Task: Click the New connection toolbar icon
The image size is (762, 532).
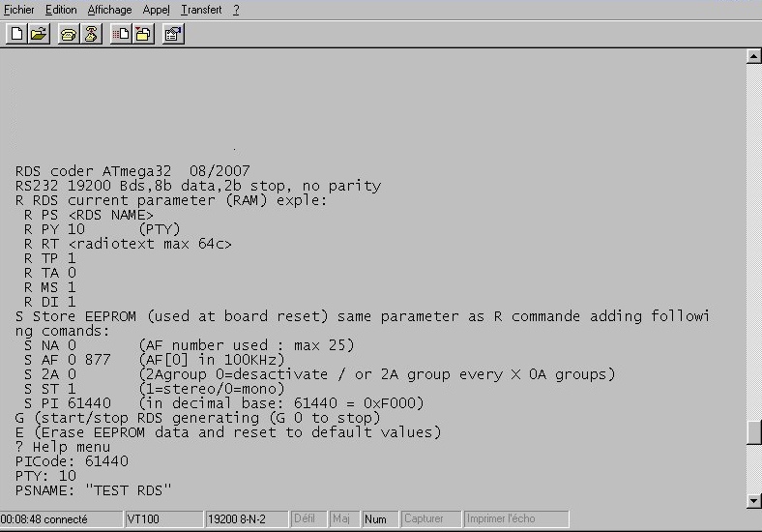Action: [x=17, y=34]
